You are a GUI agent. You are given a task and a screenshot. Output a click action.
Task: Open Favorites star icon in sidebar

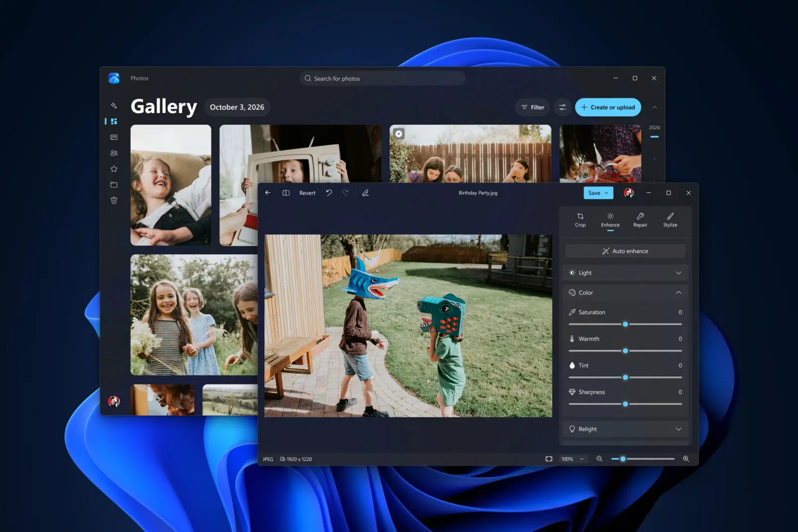click(114, 169)
